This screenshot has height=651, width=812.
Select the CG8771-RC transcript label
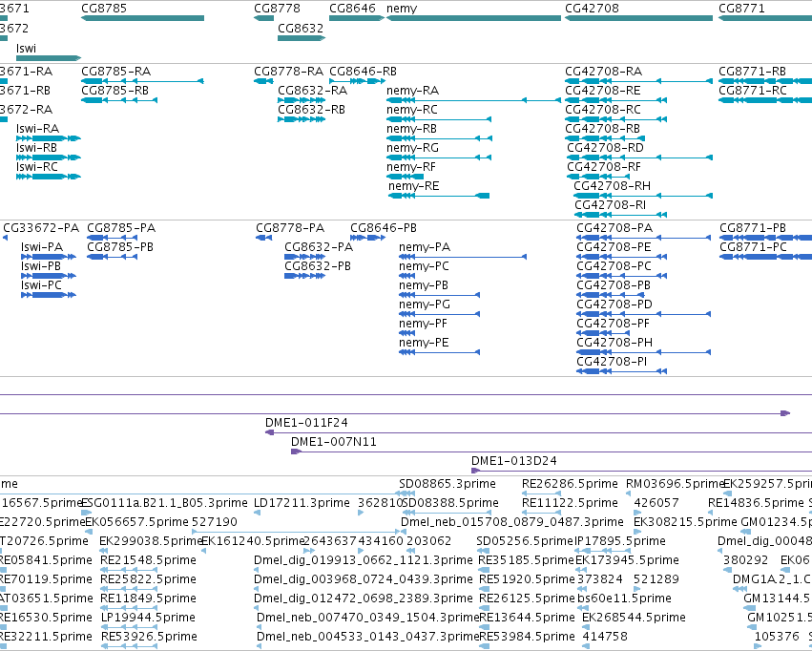[x=753, y=90]
